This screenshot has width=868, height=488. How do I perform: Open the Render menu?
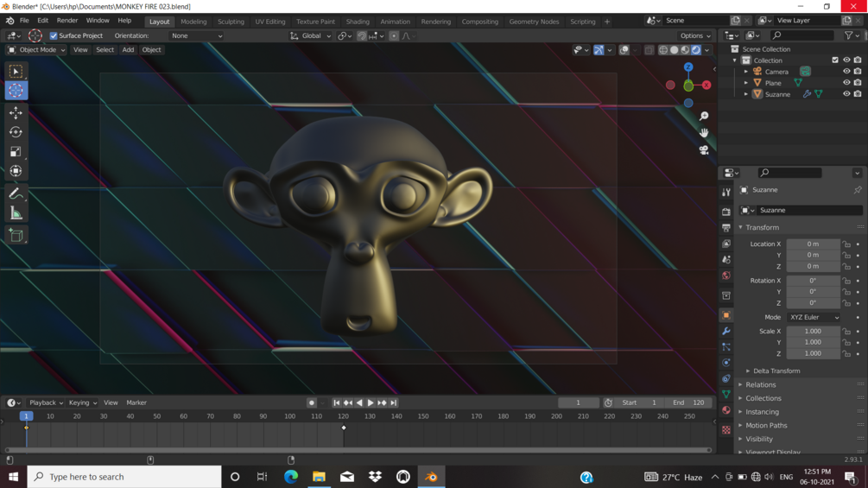click(67, 21)
